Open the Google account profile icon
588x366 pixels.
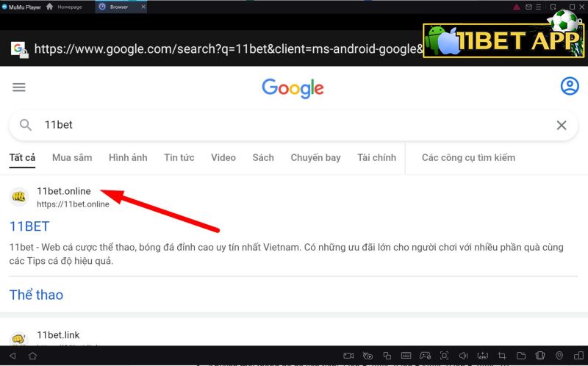coord(569,86)
